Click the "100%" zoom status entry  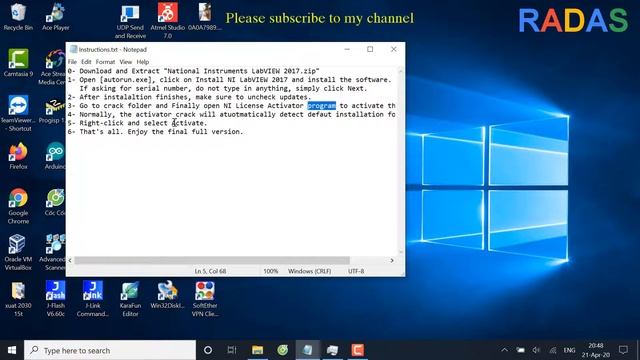[270, 271]
